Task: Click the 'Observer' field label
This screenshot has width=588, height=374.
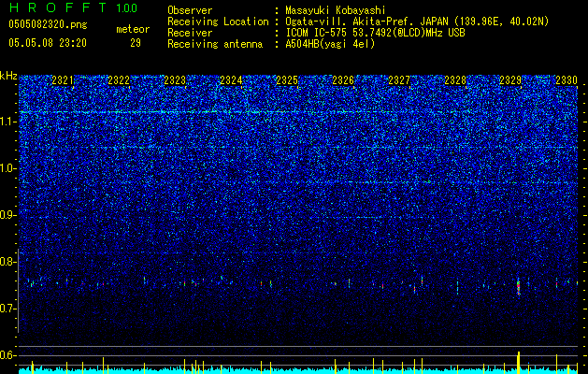Action: [190, 10]
